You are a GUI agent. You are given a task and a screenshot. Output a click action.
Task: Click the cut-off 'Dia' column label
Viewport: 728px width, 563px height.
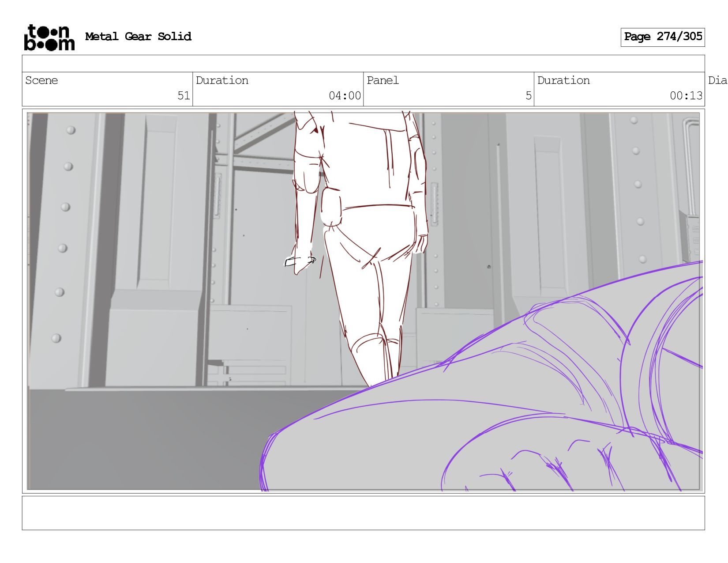[717, 80]
